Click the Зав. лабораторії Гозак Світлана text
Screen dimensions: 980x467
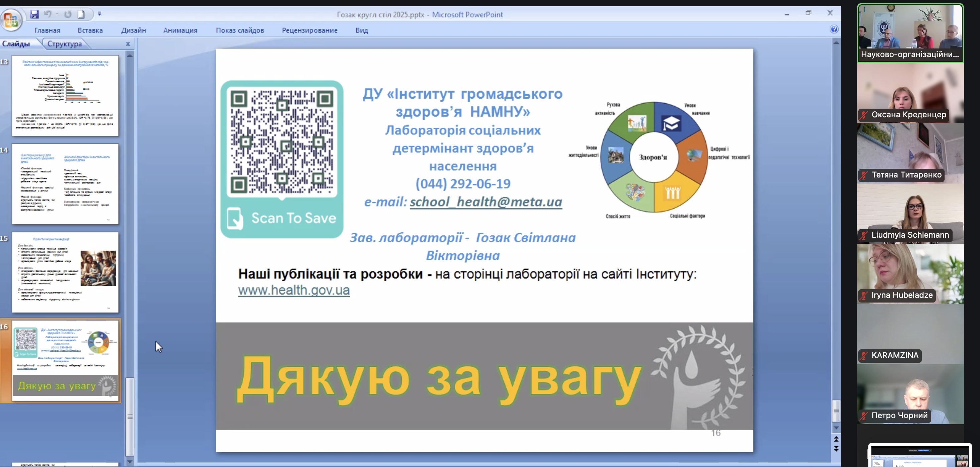pos(463,246)
